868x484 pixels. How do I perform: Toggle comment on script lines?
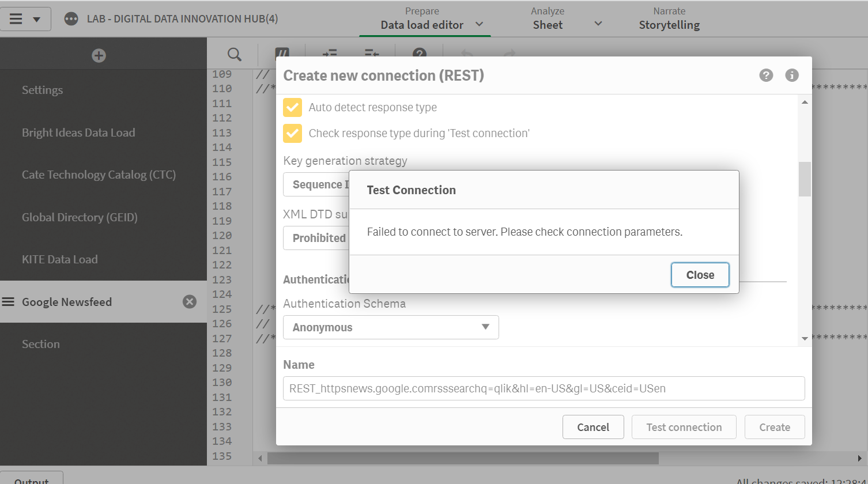click(282, 54)
